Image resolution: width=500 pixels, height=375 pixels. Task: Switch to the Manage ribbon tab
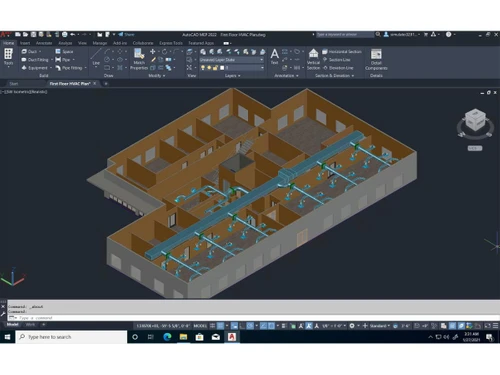pos(100,43)
